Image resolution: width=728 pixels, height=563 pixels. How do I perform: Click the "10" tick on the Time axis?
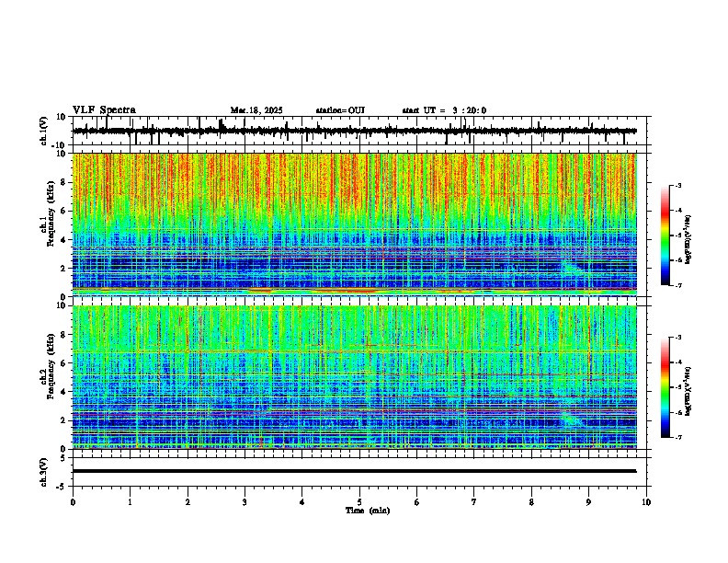[646, 502]
